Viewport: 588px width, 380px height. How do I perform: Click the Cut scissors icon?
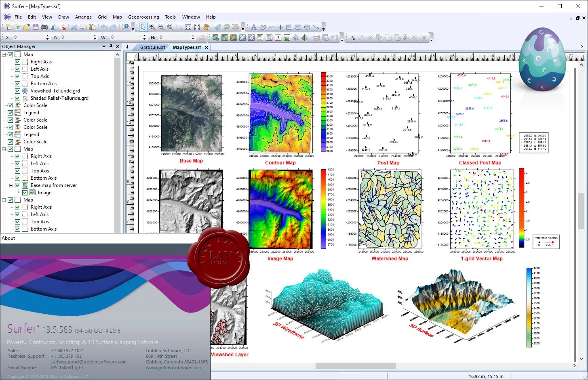click(x=74, y=27)
